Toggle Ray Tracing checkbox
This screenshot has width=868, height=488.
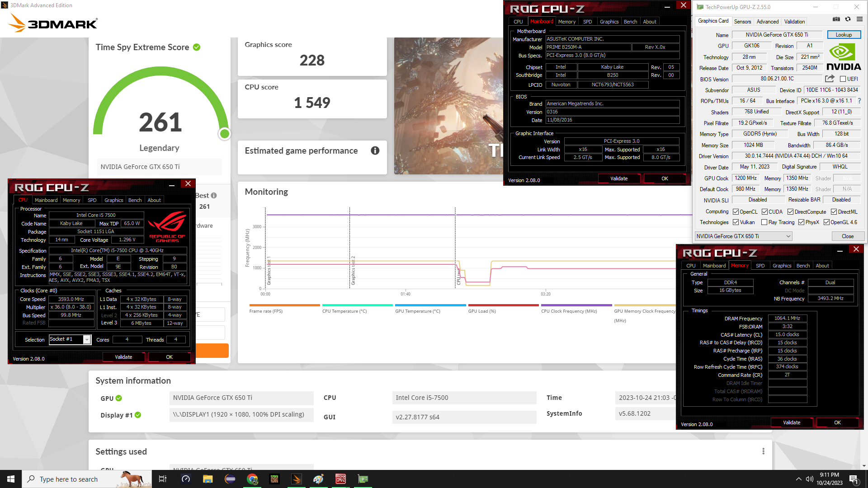(764, 222)
